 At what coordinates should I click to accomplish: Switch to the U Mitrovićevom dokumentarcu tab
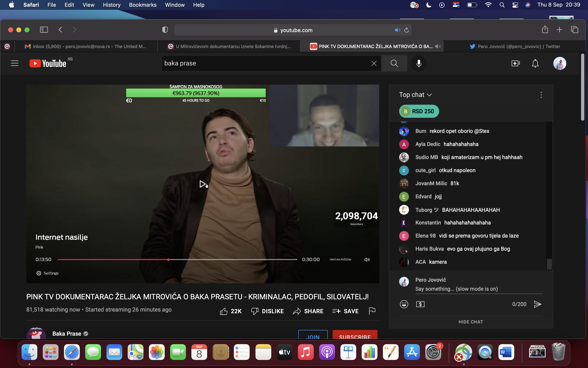coord(229,46)
